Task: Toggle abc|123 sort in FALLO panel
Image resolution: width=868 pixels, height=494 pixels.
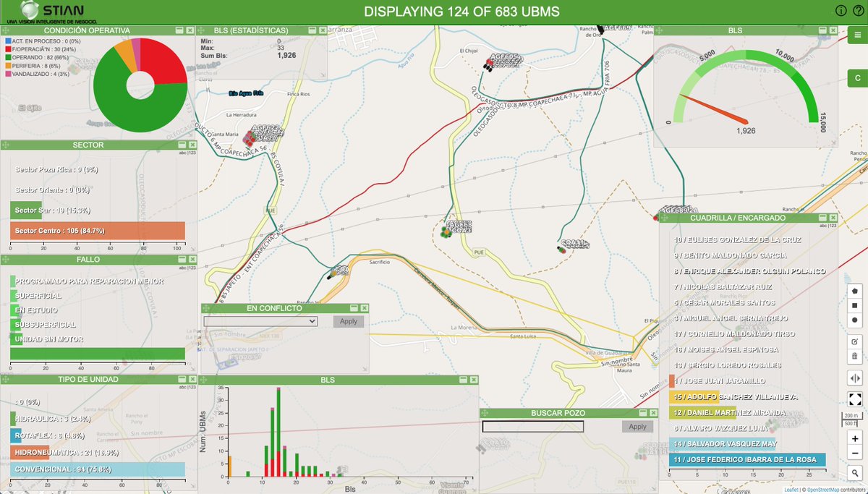Action: click(187, 267)
